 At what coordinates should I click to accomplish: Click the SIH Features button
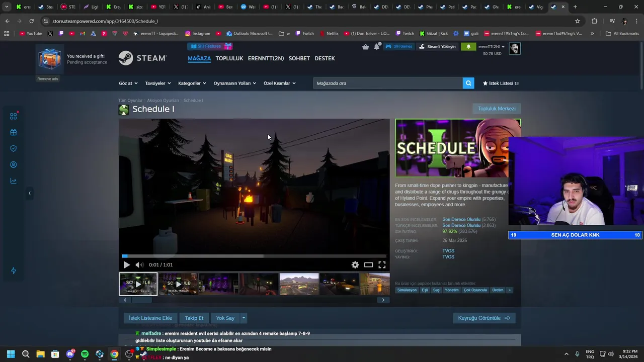[210, 46]
